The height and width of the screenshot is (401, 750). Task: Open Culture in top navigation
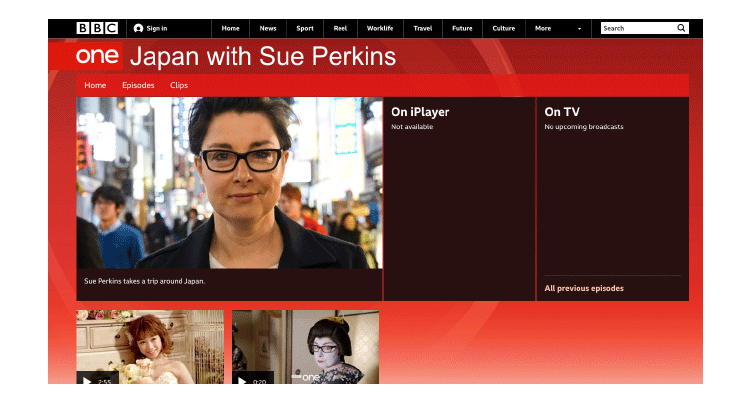504,28
